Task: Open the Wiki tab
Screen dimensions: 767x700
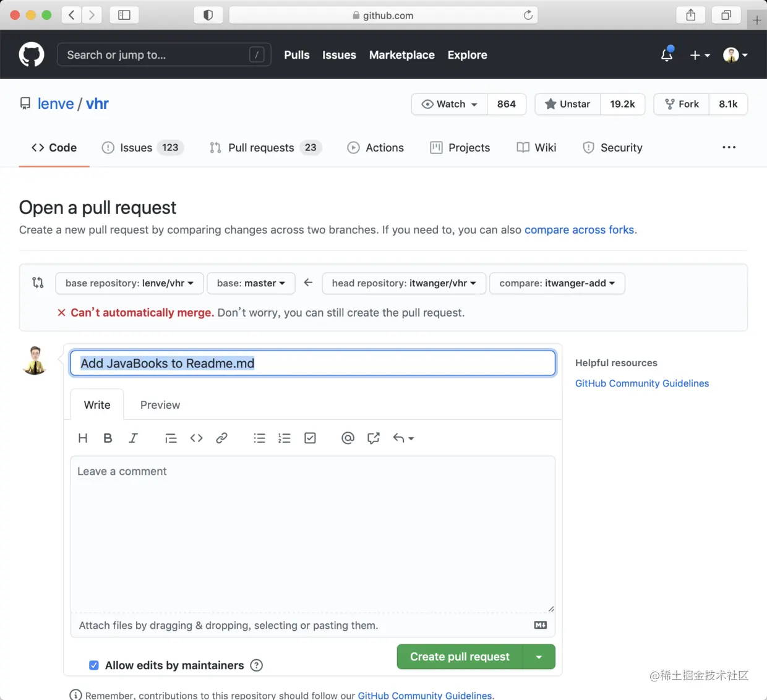Action: click(x=536, y=148)
